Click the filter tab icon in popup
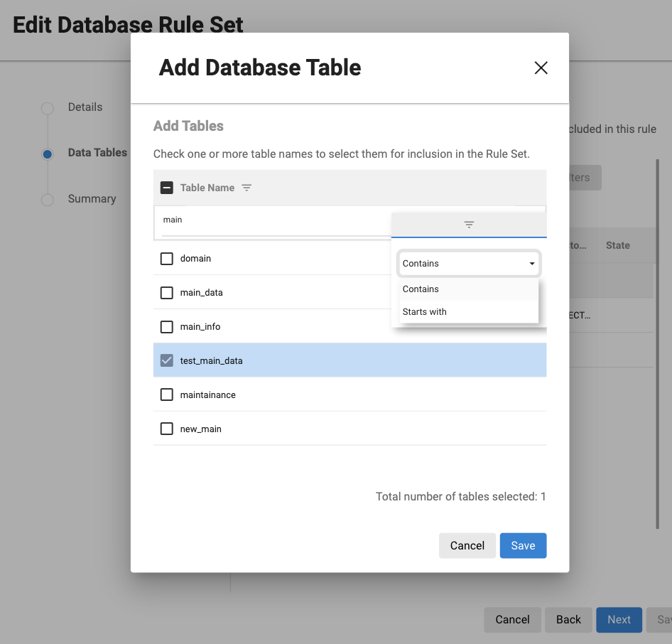This screenshot has height=644, width=672. click(469, 225)
